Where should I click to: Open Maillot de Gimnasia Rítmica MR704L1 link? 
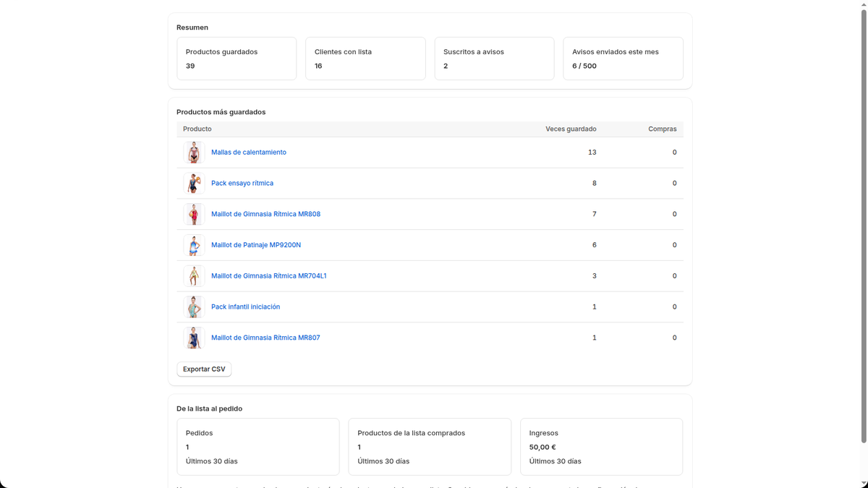click(269, 276)
